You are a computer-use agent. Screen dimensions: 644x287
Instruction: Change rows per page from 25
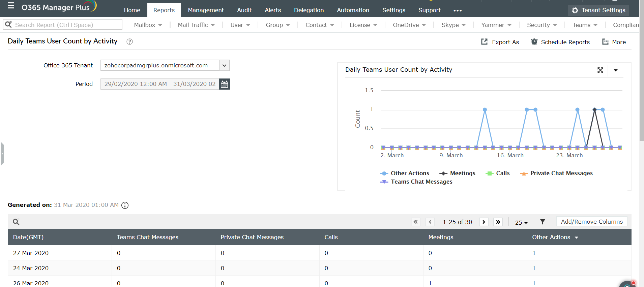[521, 222]
